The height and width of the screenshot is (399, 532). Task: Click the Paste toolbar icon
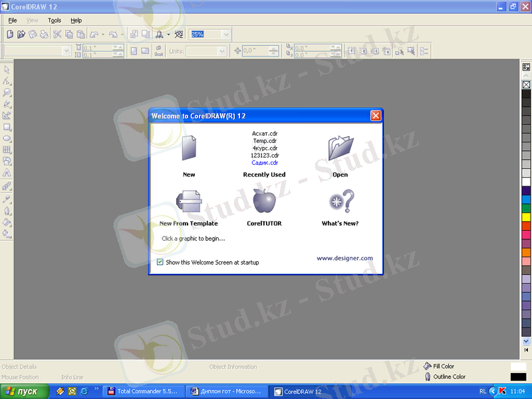80,34
